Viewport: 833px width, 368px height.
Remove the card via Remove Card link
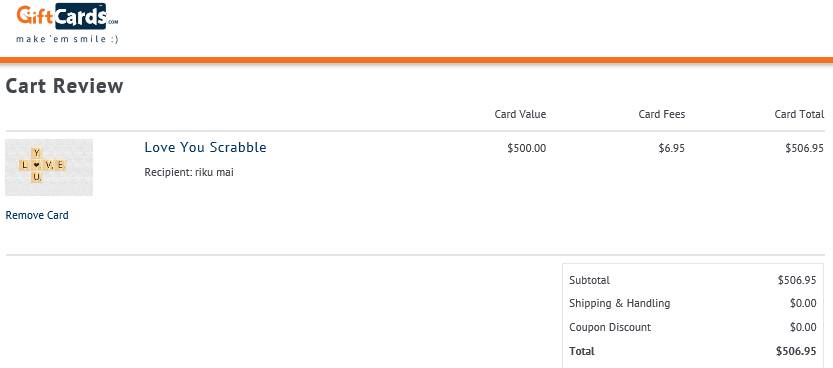[37, 215]
